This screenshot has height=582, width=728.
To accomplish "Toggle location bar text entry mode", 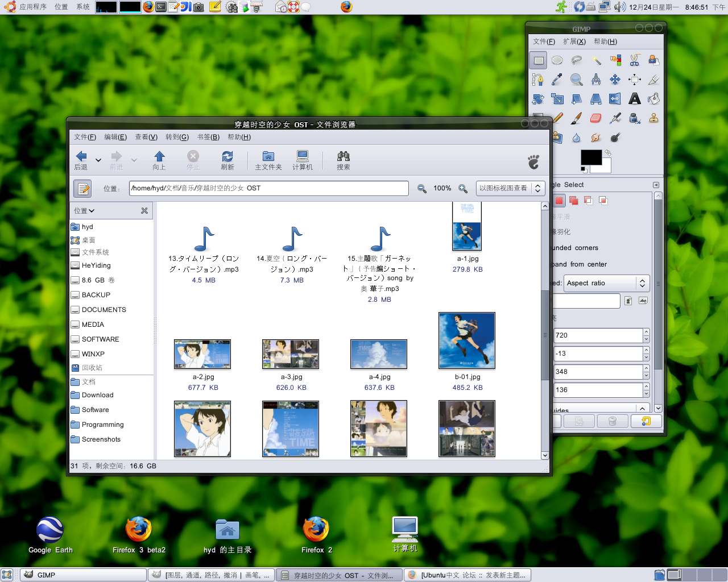I will pyautogui.click(x=83, y=188).
